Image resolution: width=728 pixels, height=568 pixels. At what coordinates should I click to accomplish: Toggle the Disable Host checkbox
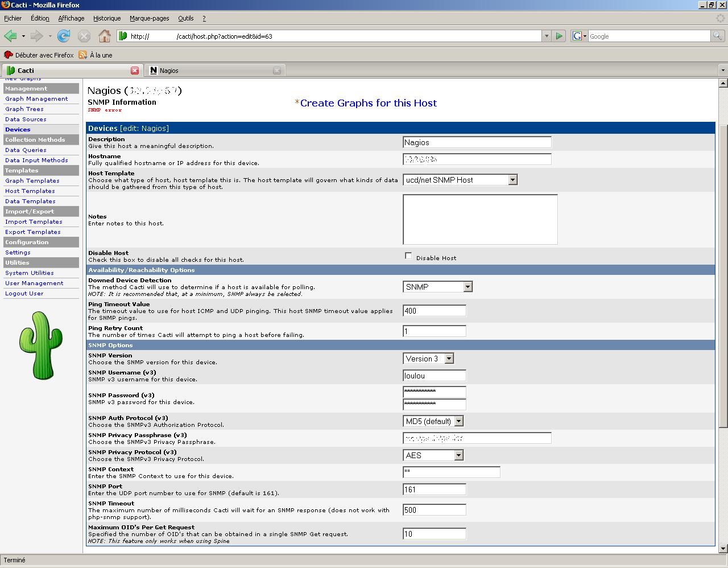tap(408, 256)
